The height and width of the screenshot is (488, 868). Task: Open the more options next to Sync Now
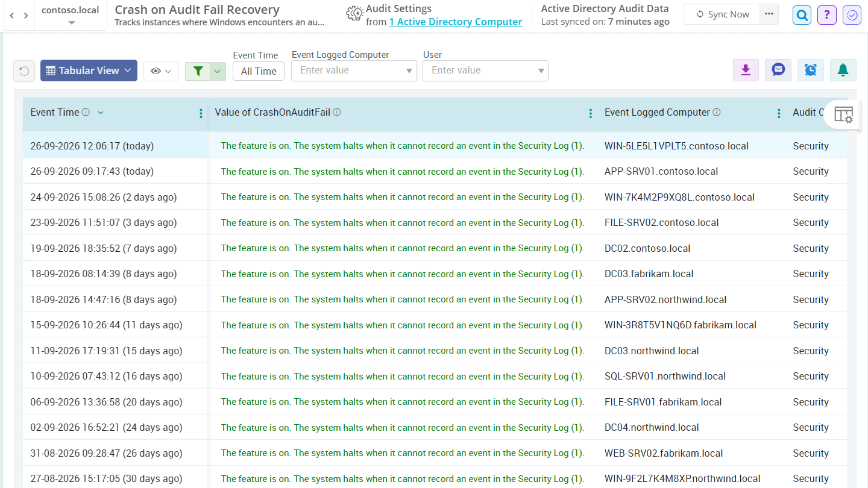click(x=769, y=14)
